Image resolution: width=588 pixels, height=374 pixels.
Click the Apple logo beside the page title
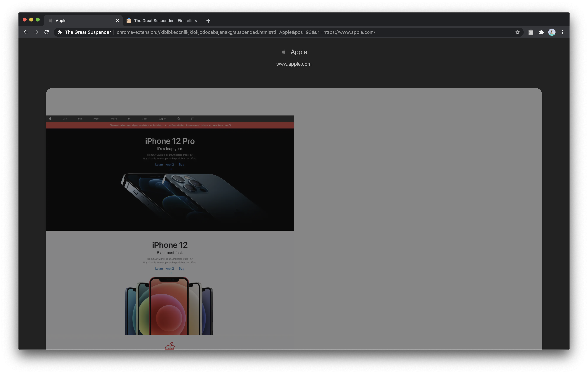(x=283, y=52)
